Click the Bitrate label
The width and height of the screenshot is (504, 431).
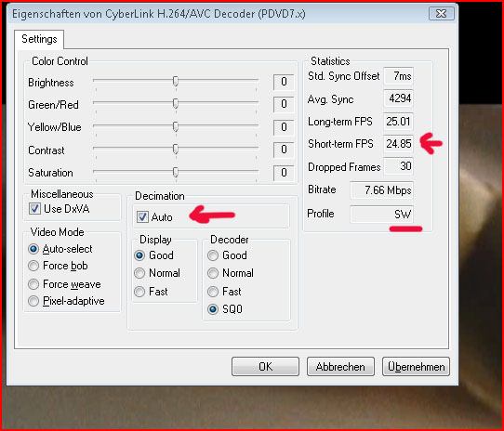[322, 189]
